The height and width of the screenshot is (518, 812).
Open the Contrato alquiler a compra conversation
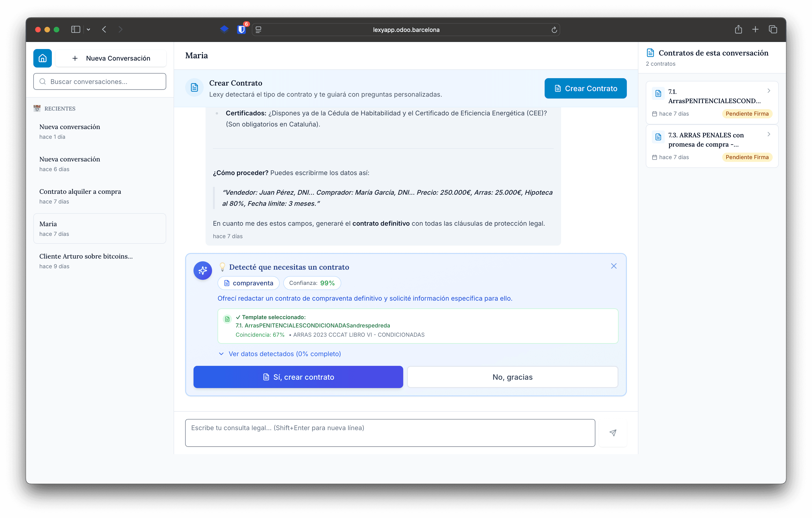(x=100, y=196)
